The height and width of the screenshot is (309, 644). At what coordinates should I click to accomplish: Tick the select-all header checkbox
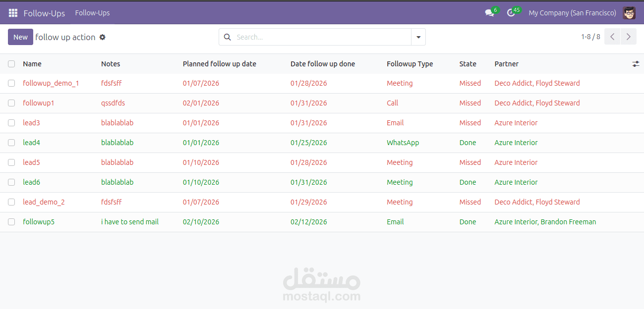coord(11,64)
